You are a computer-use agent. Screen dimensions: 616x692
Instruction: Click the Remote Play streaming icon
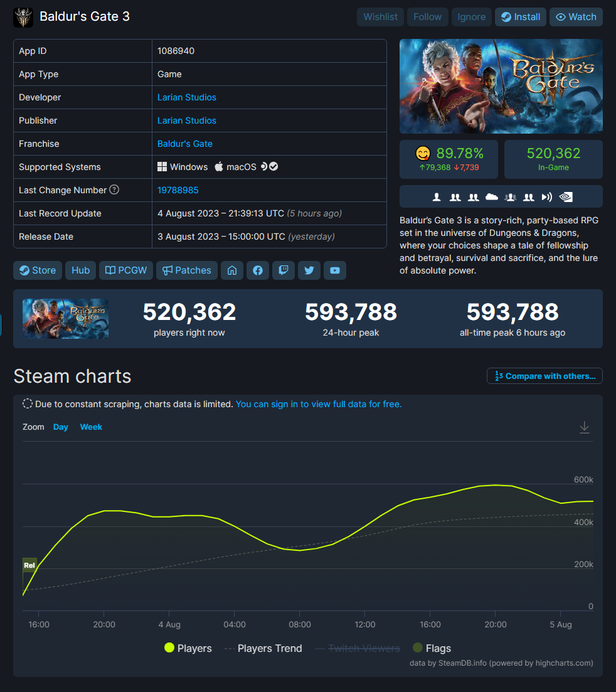click(x=547, y=197)
